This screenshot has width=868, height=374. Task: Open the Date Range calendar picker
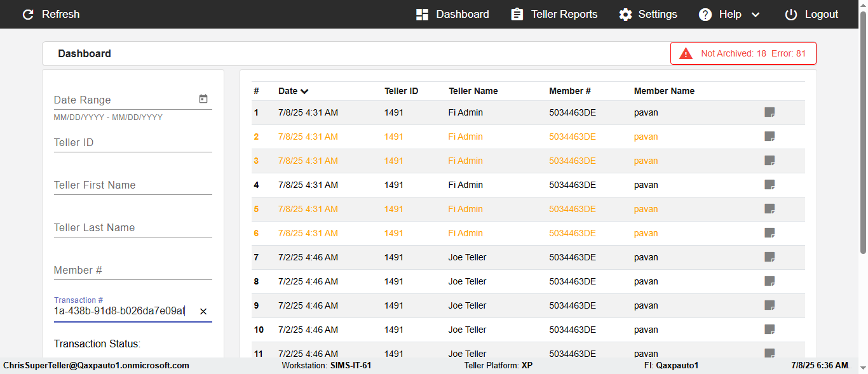click(203, 99)
